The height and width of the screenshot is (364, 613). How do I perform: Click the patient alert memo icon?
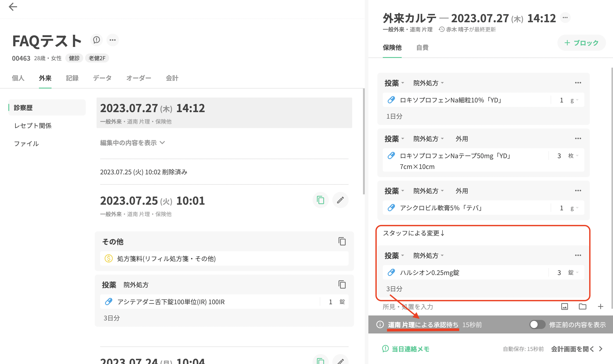coord(96,40)
